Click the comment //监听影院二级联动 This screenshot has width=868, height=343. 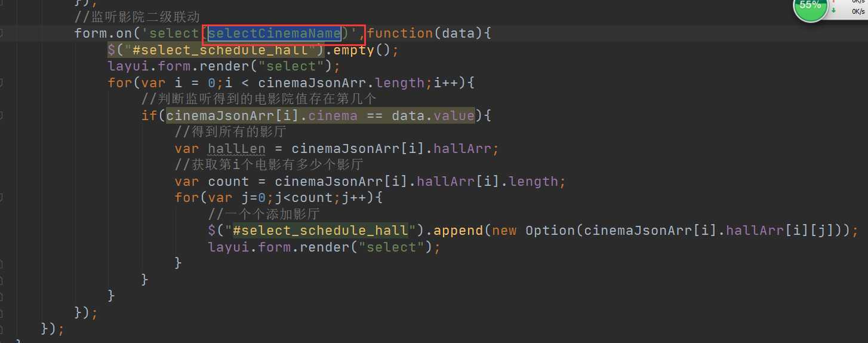[x=137, y=17]
